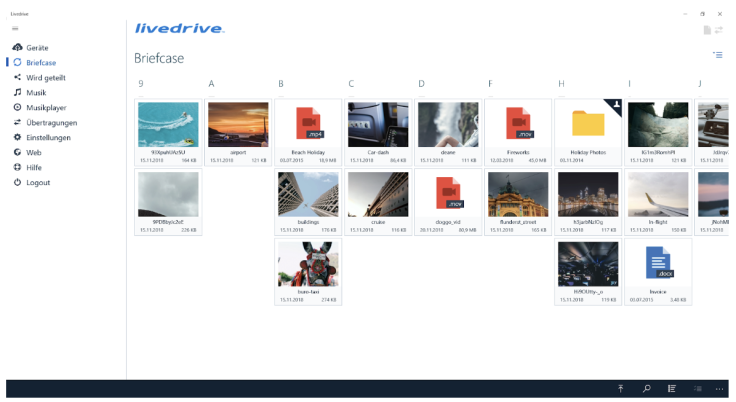Click the livedrive logo
The height and width of the screenshot is (402, 736).
tap(180, 29)
